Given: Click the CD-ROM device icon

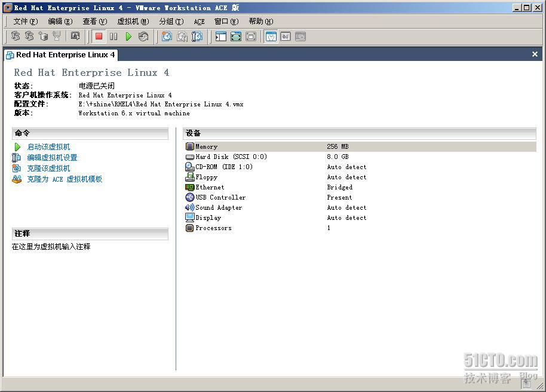Looking at the screenshot, I should [x=190, y=167].
